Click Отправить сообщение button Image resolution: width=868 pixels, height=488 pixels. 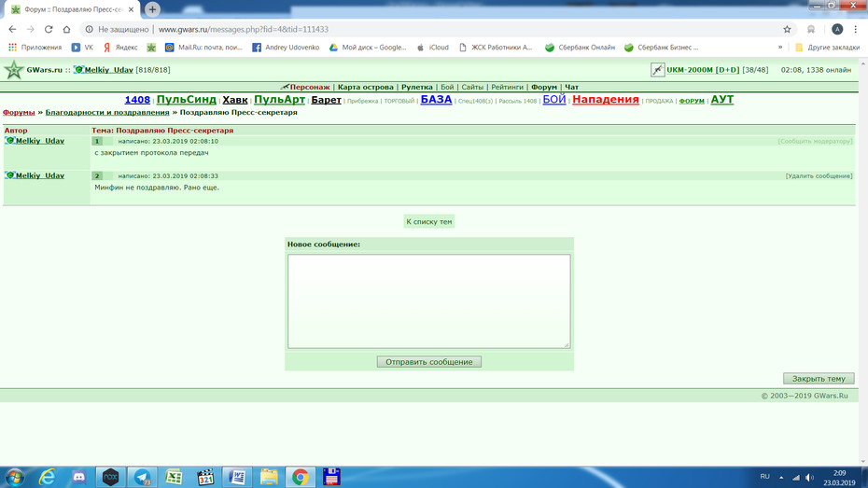pos(429,362)
